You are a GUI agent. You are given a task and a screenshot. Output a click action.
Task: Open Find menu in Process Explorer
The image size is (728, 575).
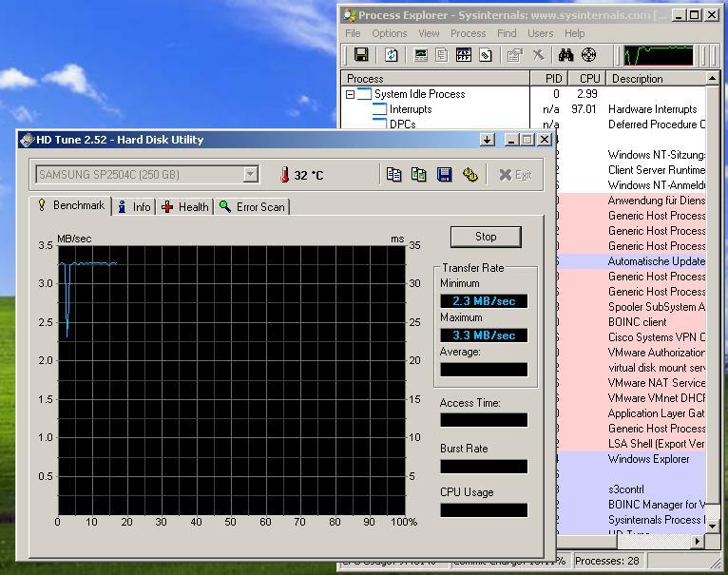(x=507, y=33)
